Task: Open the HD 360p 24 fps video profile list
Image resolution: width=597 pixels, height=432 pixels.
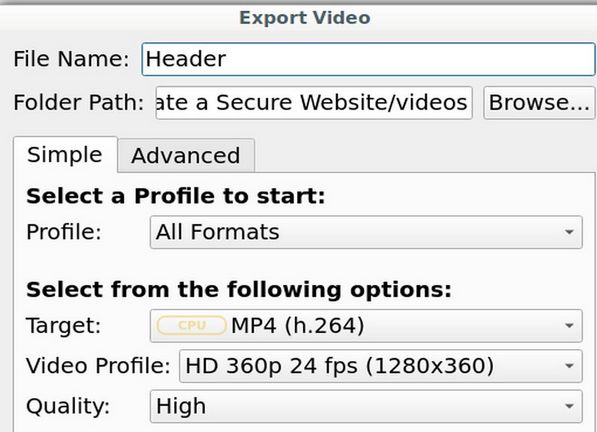Action: (x=381, y=366)
